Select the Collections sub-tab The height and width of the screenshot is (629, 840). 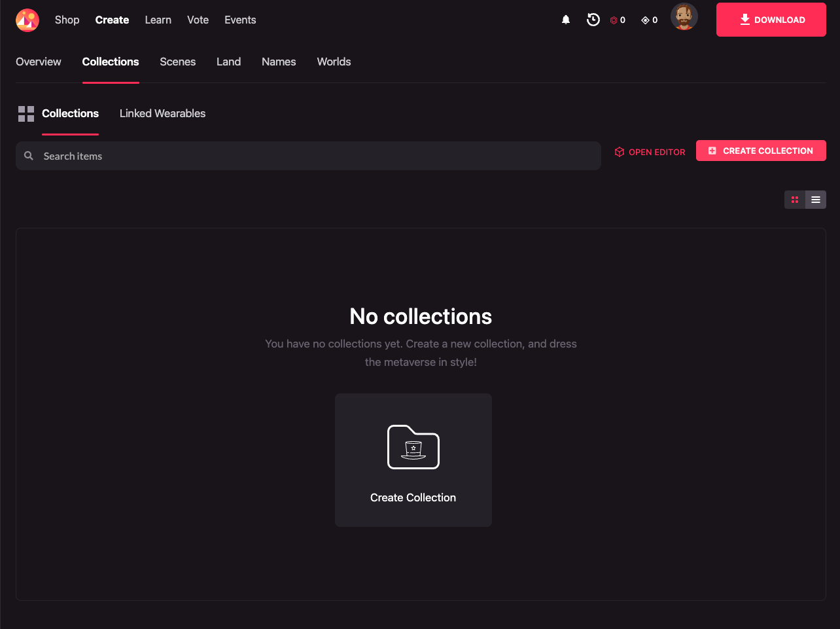click(70, 113)
